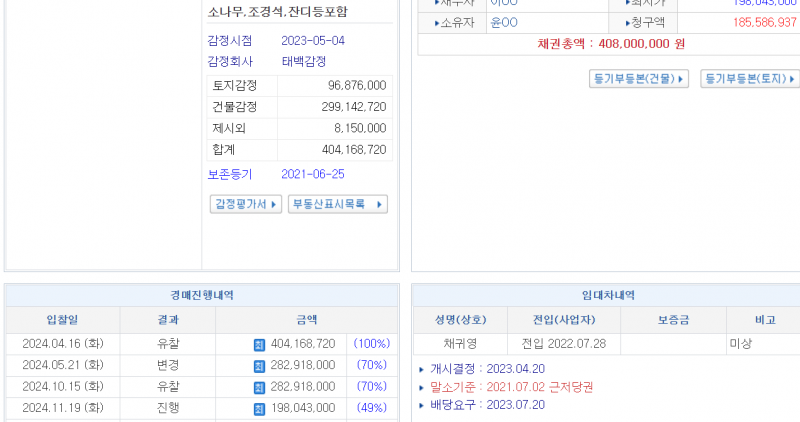Click the 개시결정 2023.04.20 line

tap(486, 369)
